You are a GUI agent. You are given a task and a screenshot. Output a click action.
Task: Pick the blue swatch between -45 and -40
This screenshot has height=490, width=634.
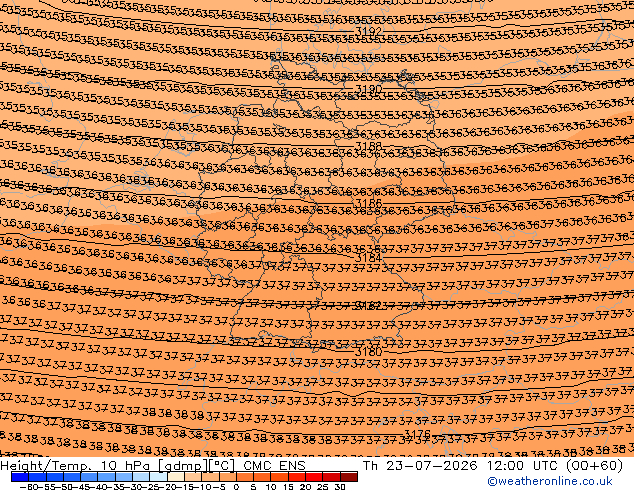89,477
